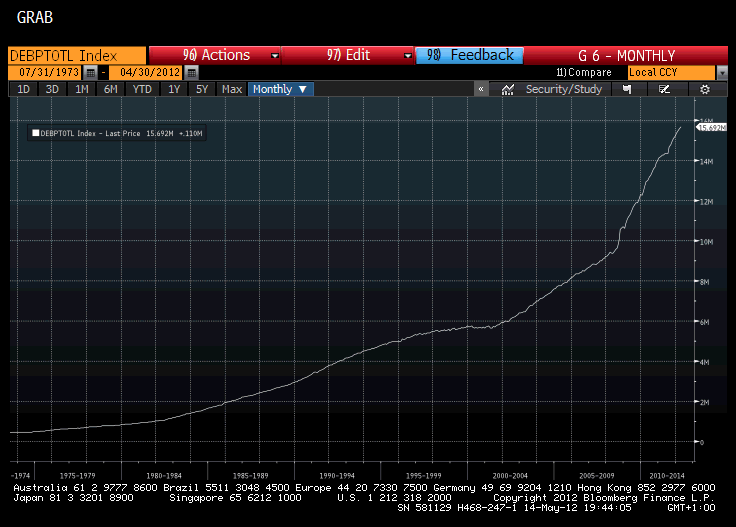Click the 14M y-axis label
This screenshot has width=736, height=527.
pos(706,161)
